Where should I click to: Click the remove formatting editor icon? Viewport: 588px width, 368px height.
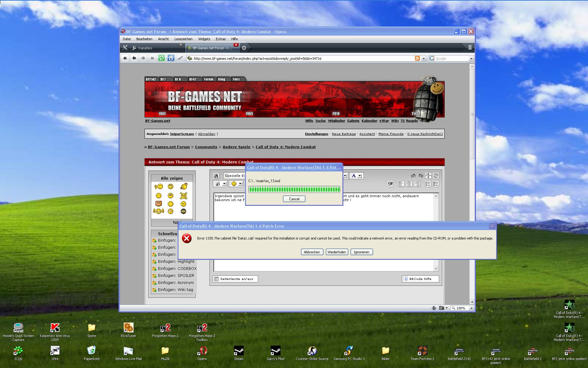click(x=216, y=176)
